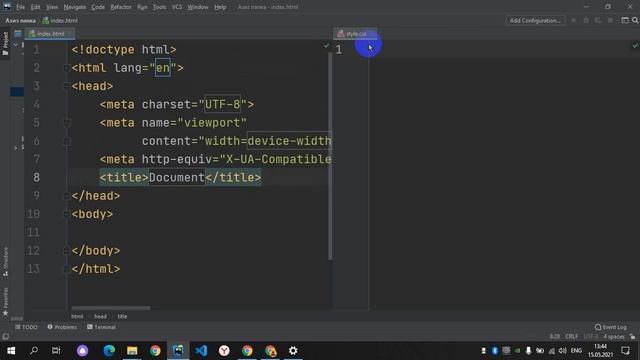Open the Problems tool window
This screenshot has height=360, width=640.
click(x=62, y=327)
